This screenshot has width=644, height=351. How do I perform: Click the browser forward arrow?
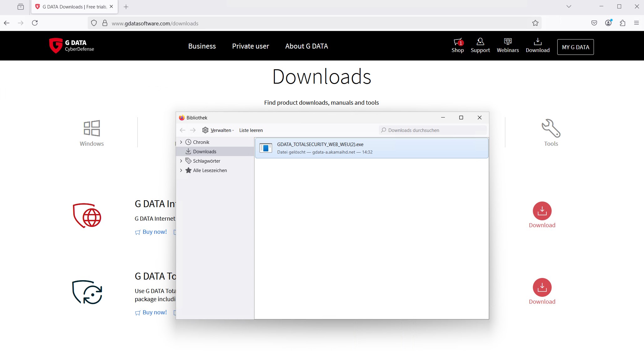21,23
